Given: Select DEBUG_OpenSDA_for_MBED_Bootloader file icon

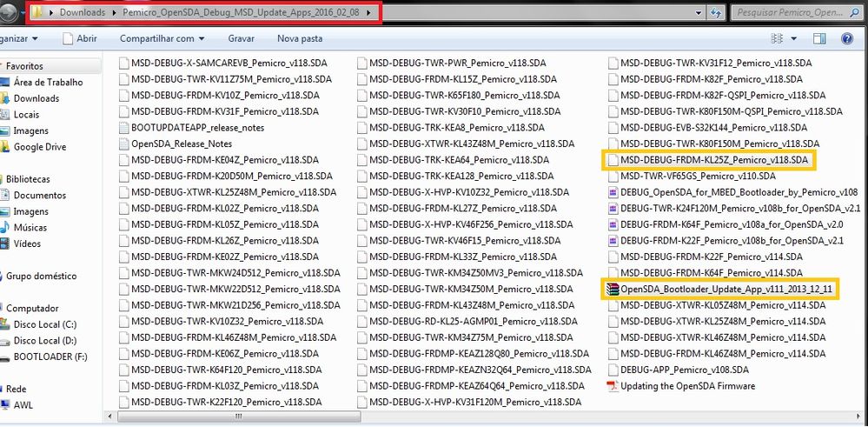Looking at the screenshot, I should click(x=613, y=192).
